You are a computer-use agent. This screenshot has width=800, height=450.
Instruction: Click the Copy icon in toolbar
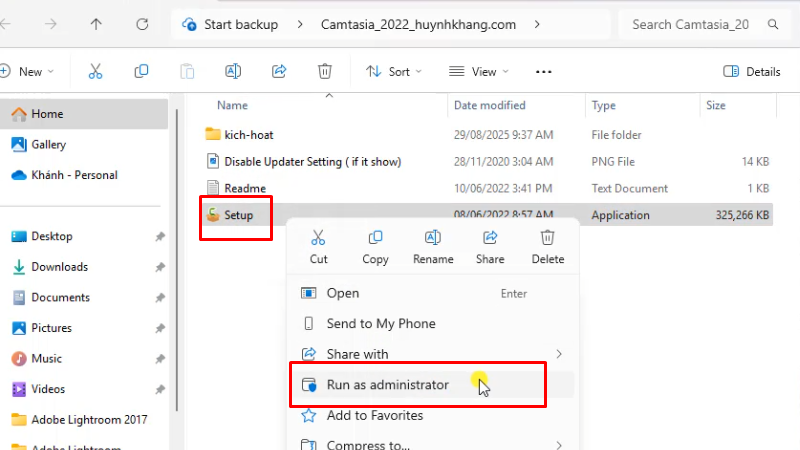[141, 71]
